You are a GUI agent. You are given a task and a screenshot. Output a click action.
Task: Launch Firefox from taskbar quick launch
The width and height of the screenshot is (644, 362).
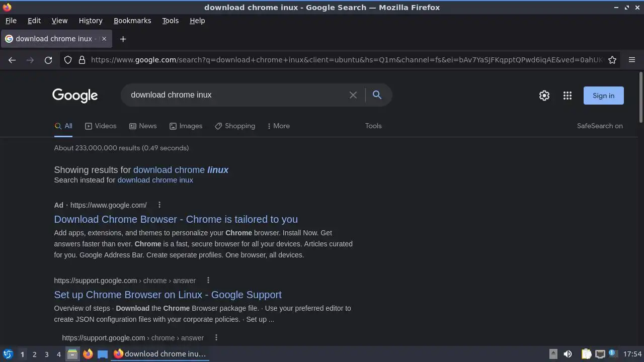pyautogui.click(x=88, y=354)
